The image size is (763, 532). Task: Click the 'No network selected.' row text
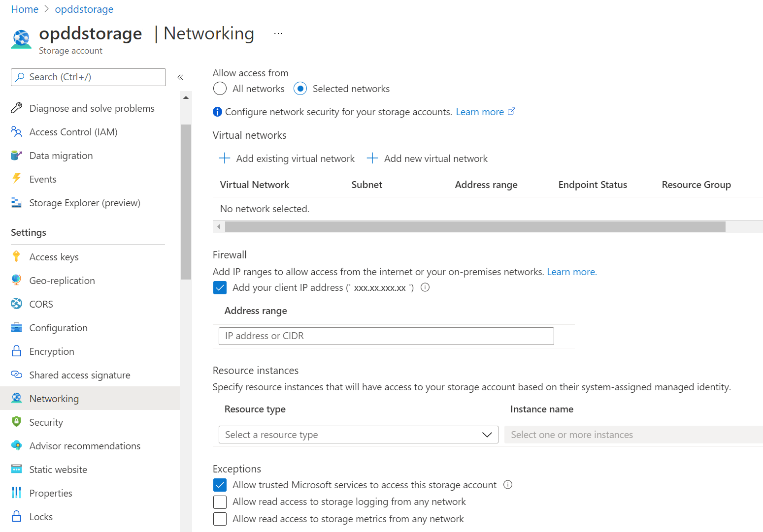tap(265, 209)
